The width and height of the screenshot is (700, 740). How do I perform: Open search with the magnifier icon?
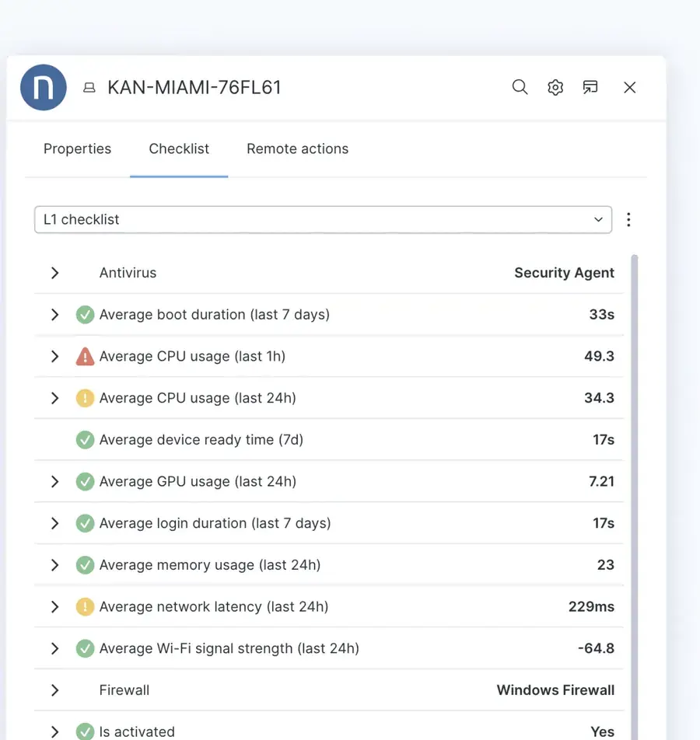point(520,87)
